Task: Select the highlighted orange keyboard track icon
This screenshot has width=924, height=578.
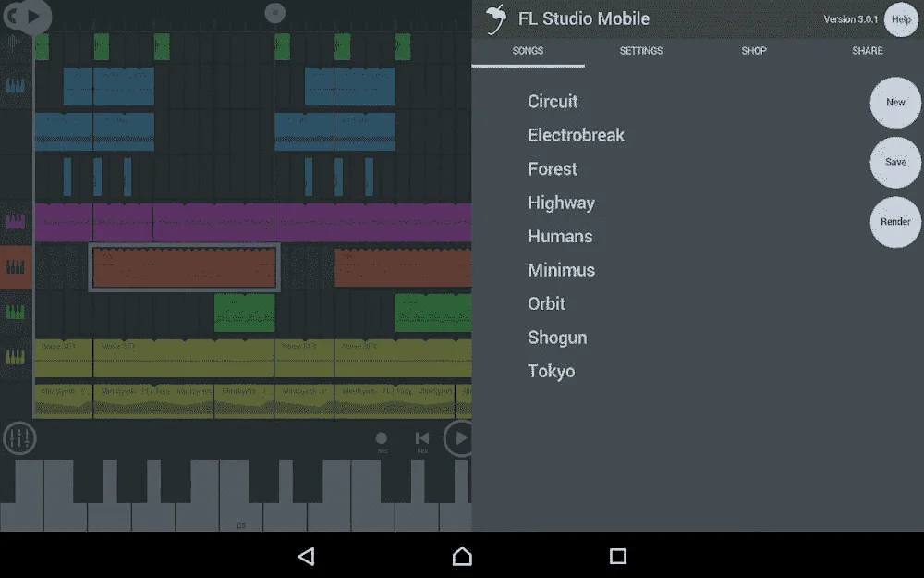Action: 16,267
